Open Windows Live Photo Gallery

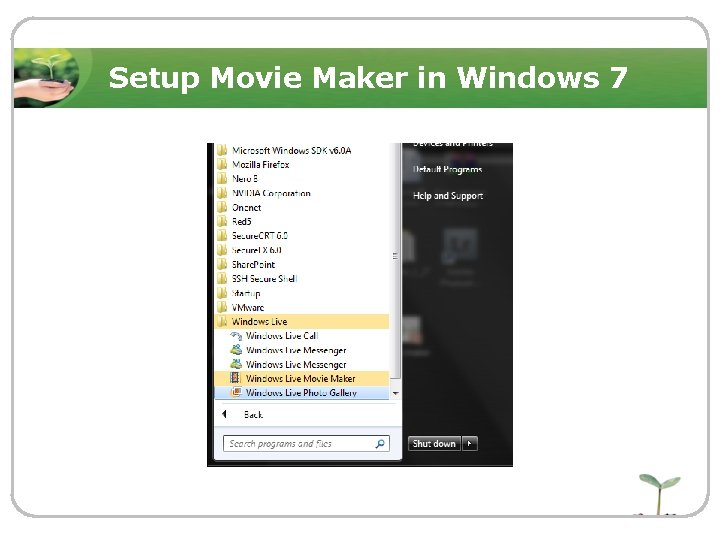[302, 393]
